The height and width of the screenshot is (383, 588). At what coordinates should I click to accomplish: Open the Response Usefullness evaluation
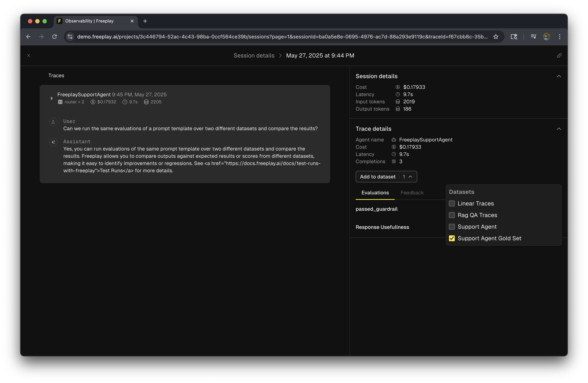pos(382,227)
